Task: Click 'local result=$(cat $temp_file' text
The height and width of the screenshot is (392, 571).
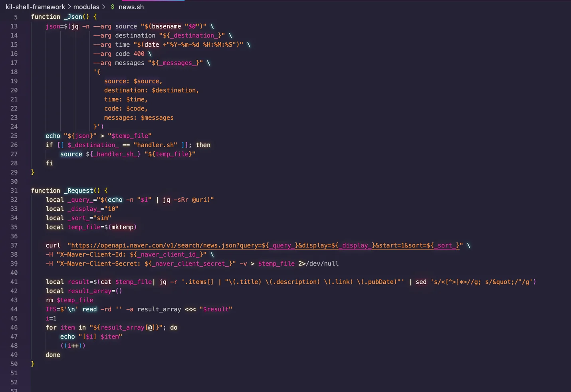Action: 99,282
